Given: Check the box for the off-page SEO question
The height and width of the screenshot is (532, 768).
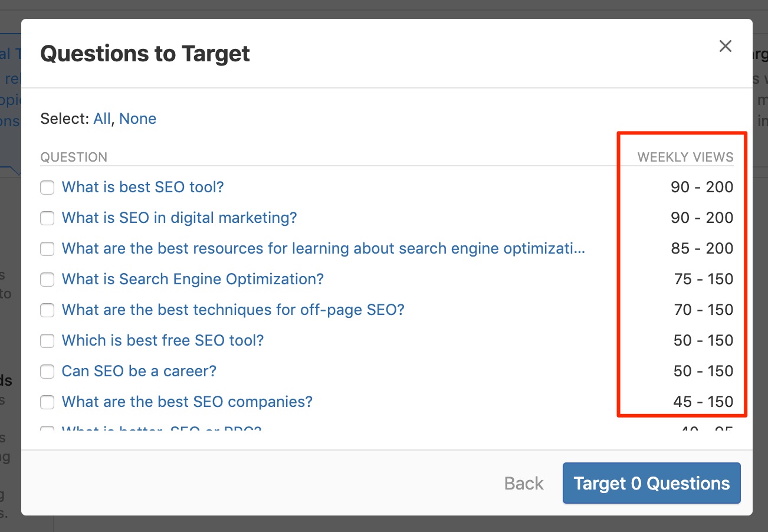Looking at the screenshot, I should pyautogui.click(x=47, y=310).
